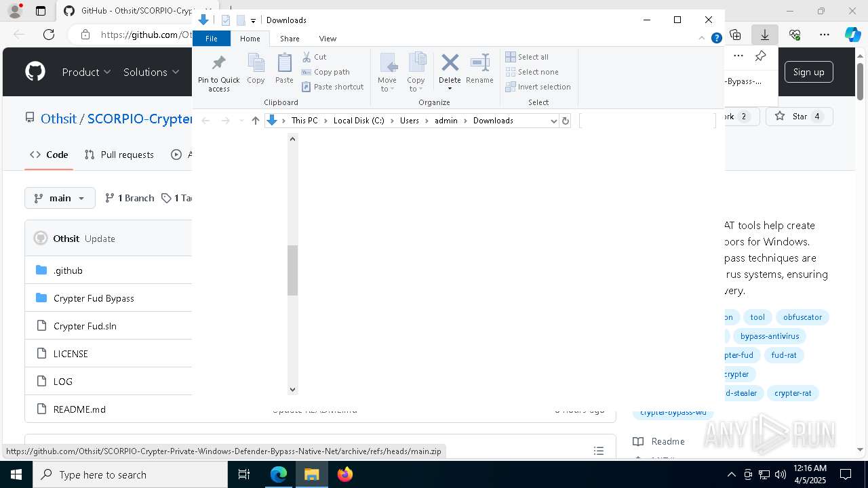Click the Explorer search box
The height and width of the screenshot is (488, 868).
pos(648,121)
